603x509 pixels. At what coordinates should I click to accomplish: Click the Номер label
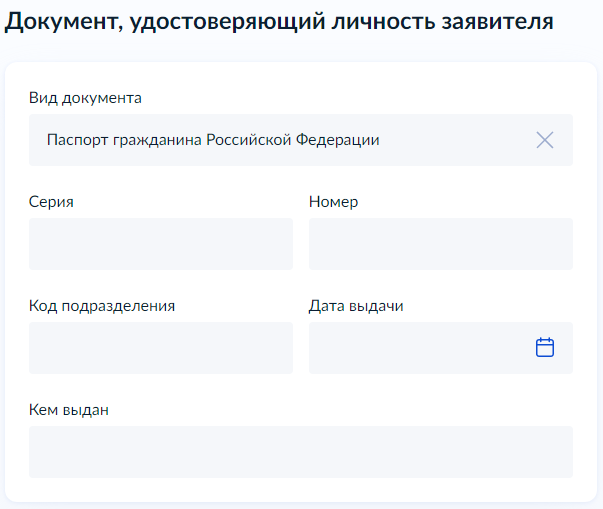pyautogui.click(x=333, y=202)
